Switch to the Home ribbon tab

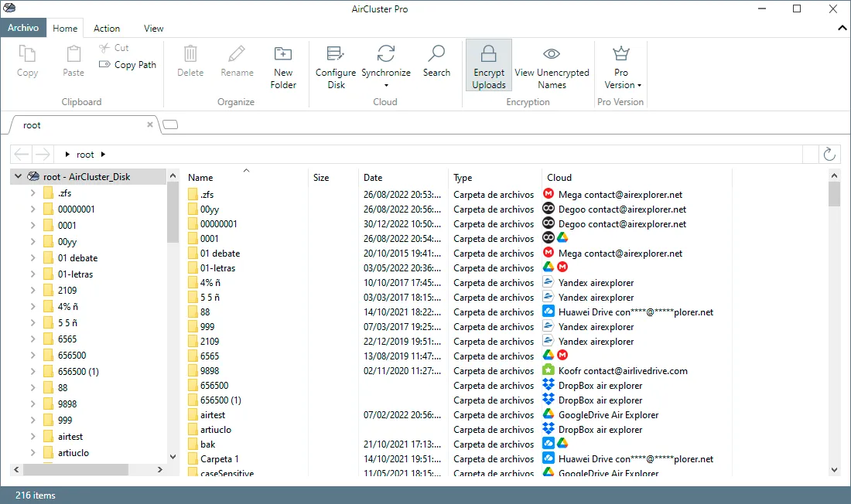coord(64,28)
